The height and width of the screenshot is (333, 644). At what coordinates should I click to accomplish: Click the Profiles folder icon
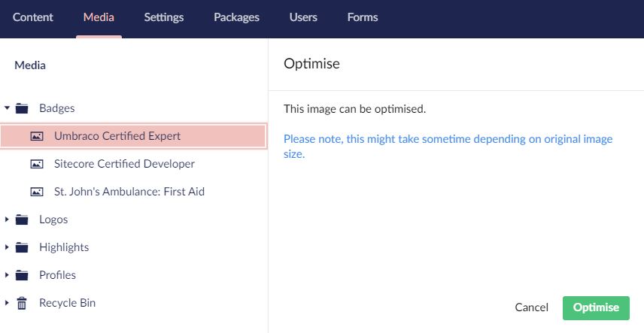22,275
